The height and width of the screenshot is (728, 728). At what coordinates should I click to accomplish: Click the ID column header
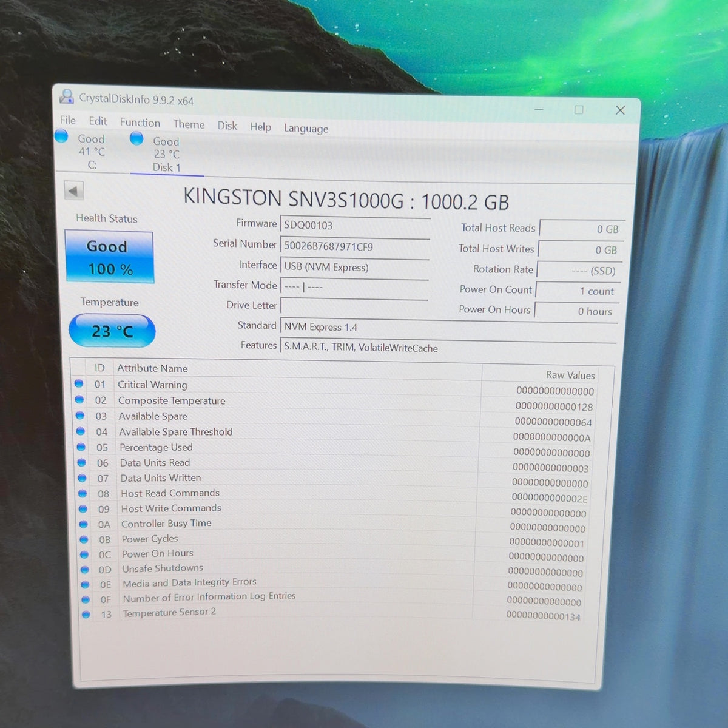pyautogui.click(x=99, y=368)
